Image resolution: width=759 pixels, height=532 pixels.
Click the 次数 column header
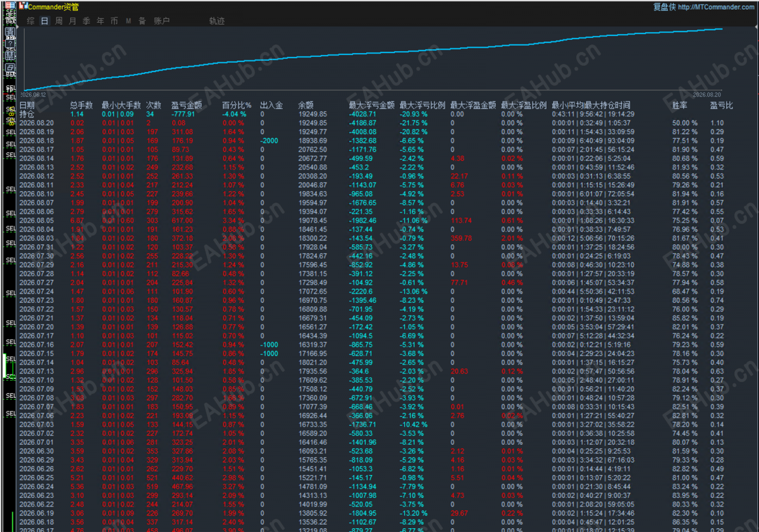(154, 105)
